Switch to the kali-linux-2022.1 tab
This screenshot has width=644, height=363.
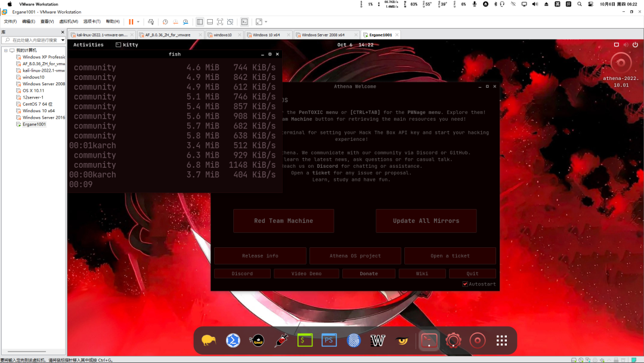[x=102, y=35]
